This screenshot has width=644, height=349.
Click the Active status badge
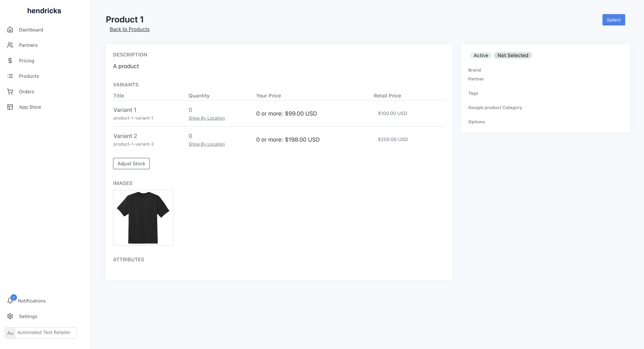click(x=481, y=55)
